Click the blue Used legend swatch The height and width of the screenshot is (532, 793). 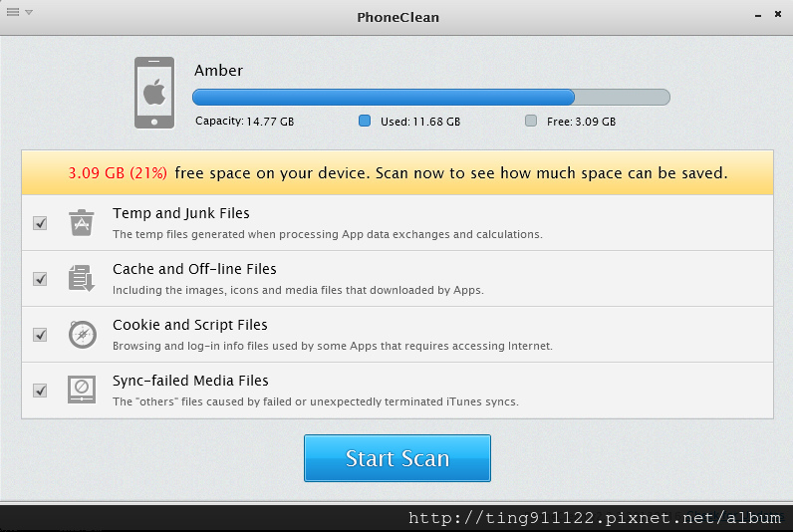(x=365, y=121)
